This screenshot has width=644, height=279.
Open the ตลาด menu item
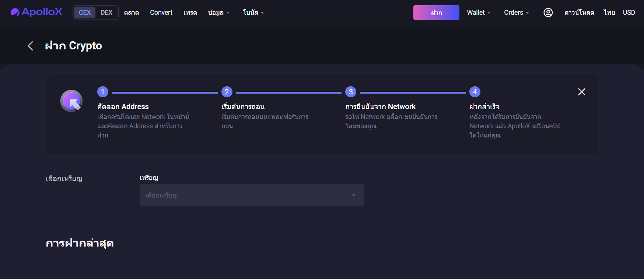click(x=132, y=13)
